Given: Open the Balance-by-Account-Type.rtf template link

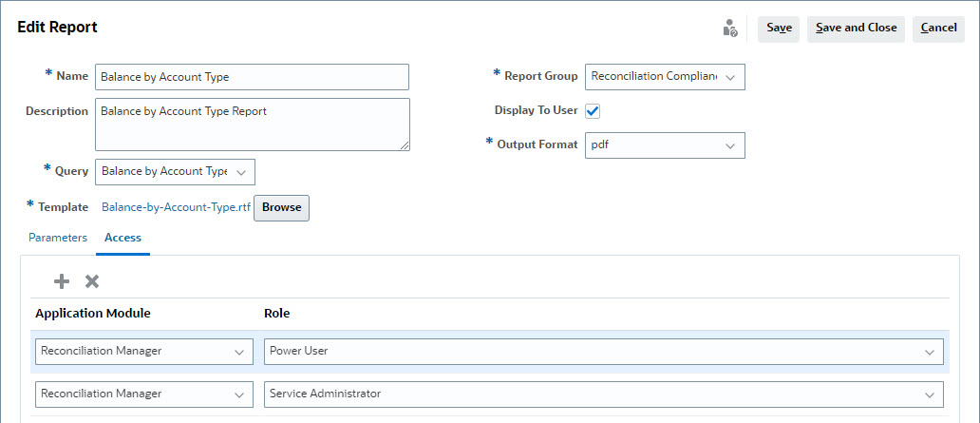Looking at the screenshot, I should click(176, 207).
